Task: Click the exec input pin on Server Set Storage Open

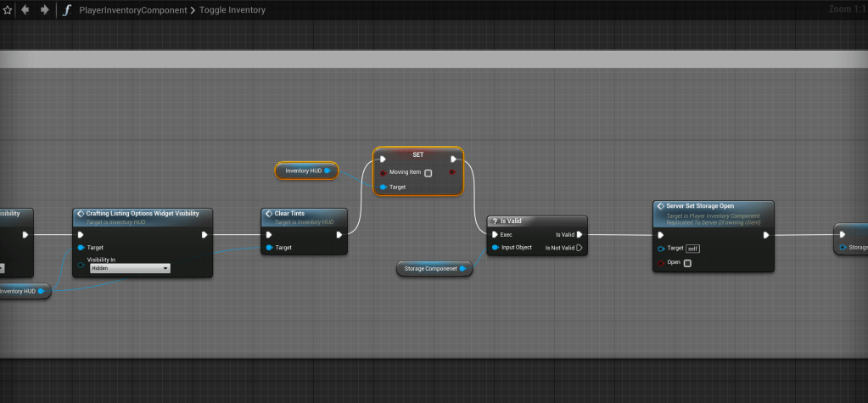Action: click(661, 235)
